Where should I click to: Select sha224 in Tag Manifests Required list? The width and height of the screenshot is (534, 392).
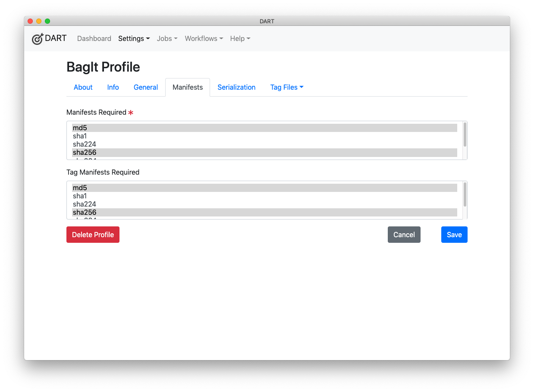(x=173, y=204)
